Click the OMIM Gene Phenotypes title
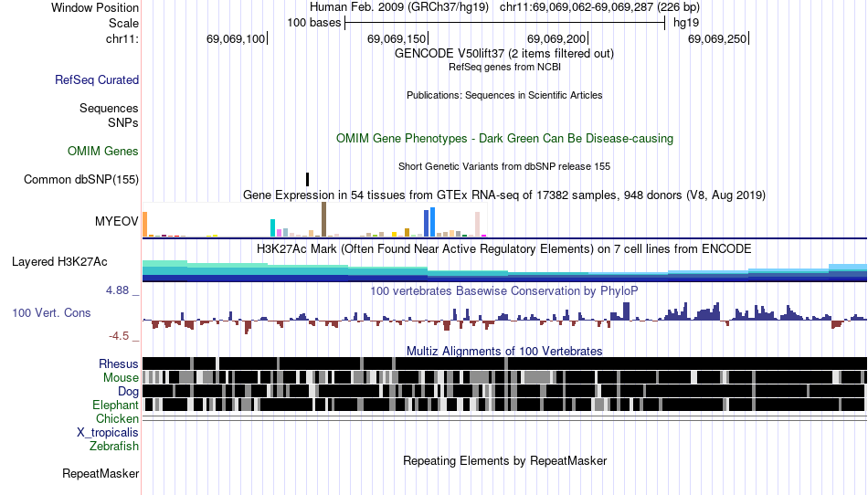This screenshot has width=868, height=495. coord(504,138)
